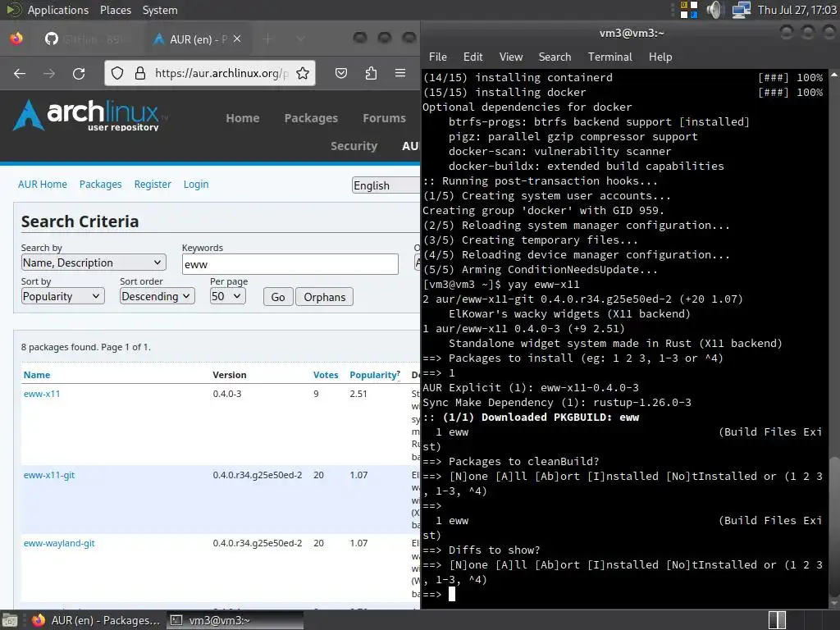Viewport: 840px width, 630px height.
Task: Click version 0.4.0-3 cell
Action: 227,394
